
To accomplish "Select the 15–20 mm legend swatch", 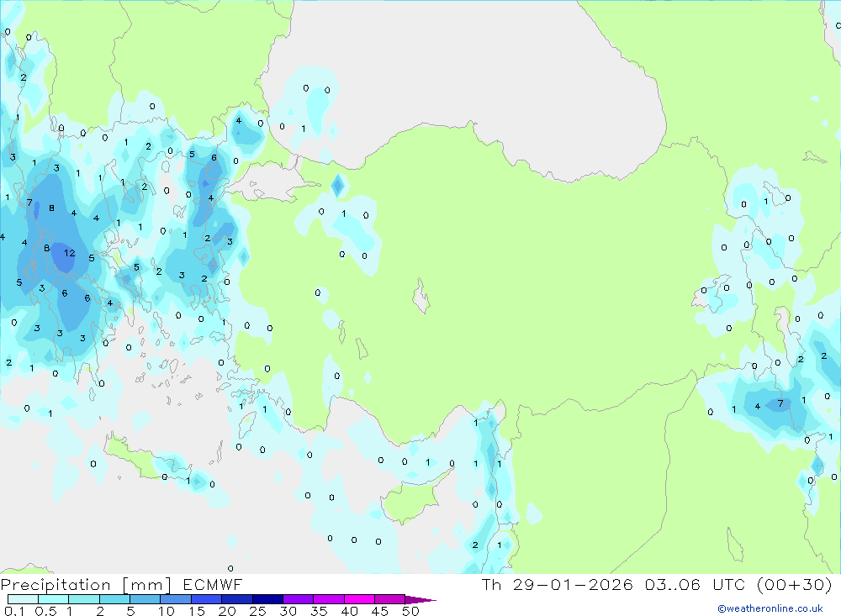I will (206, 599).
